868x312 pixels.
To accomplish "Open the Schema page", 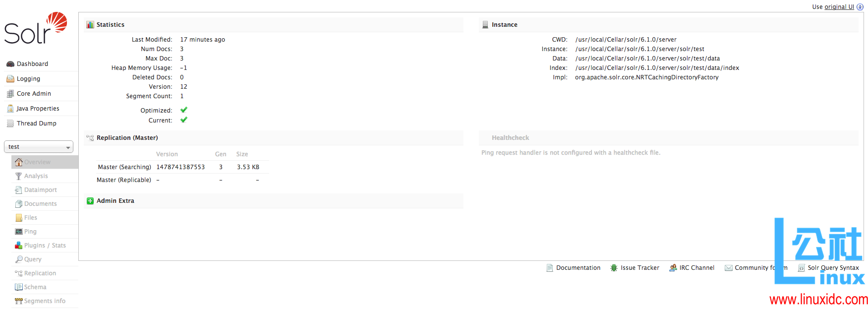I will [35, 287].
